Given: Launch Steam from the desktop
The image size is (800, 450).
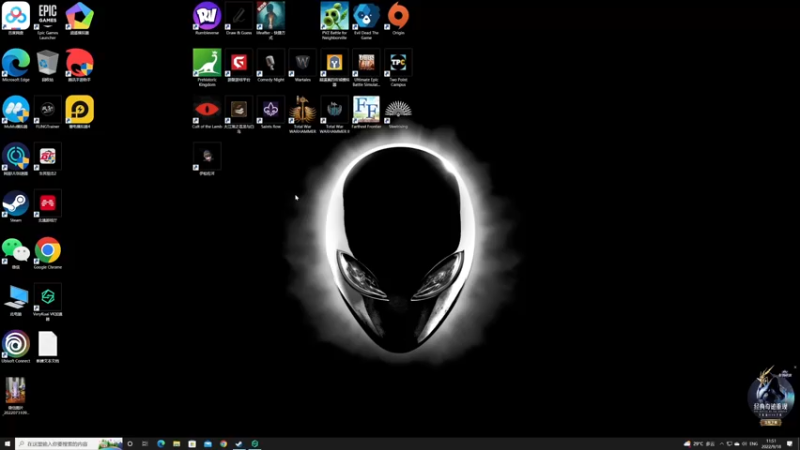Looking at the screenshot, I should pyautogui.click(x=16, y=206).
